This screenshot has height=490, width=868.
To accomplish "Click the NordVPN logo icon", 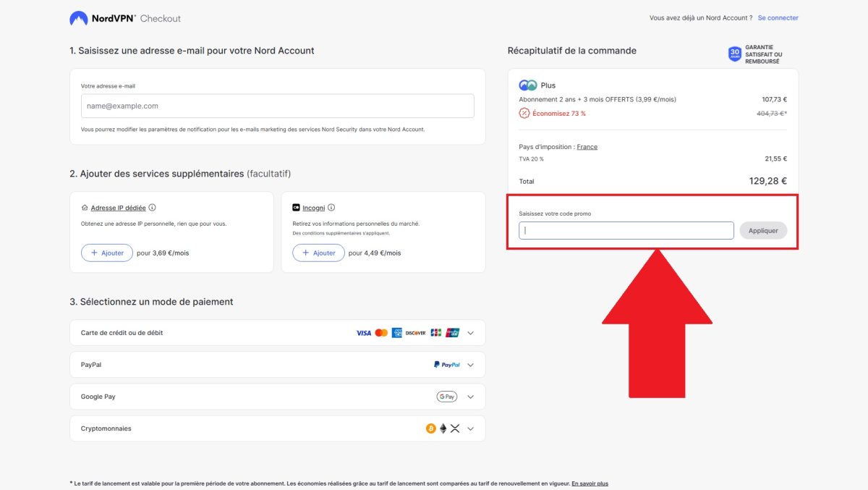I will [x=78, y=18].
